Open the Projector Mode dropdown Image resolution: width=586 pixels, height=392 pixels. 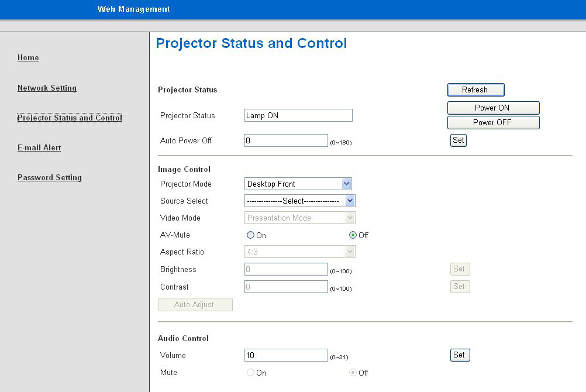coord(298,184)
